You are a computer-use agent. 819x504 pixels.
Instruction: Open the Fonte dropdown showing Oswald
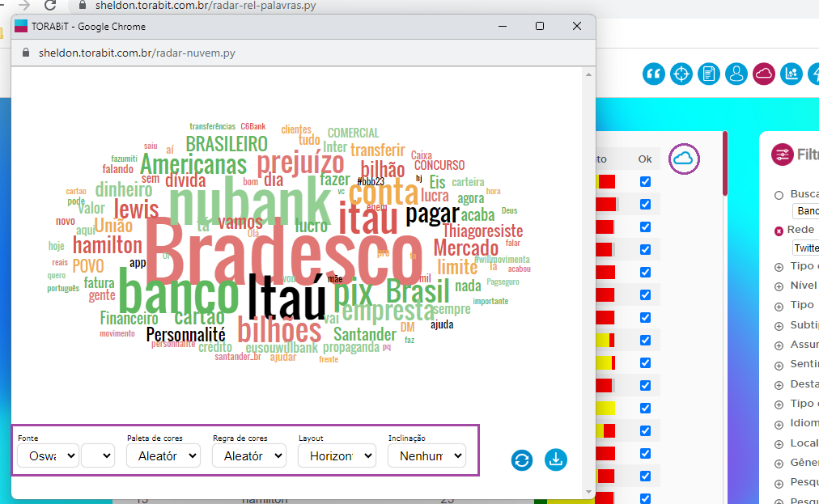point(48,456)
